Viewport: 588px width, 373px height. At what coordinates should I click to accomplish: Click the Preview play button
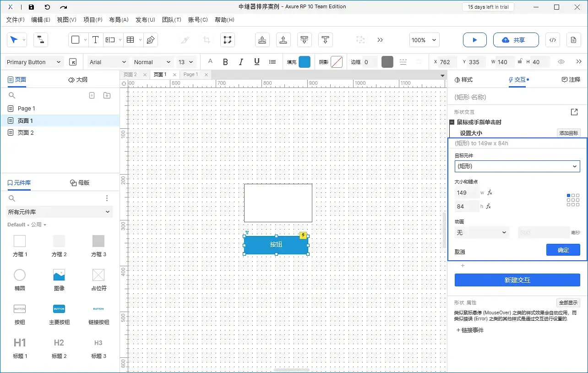(x=474, y=40)
